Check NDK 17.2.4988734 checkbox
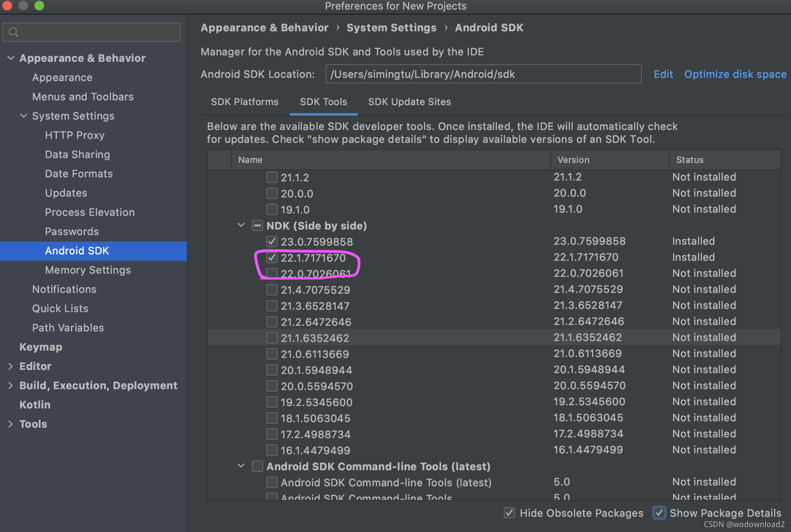 (272, 434)
